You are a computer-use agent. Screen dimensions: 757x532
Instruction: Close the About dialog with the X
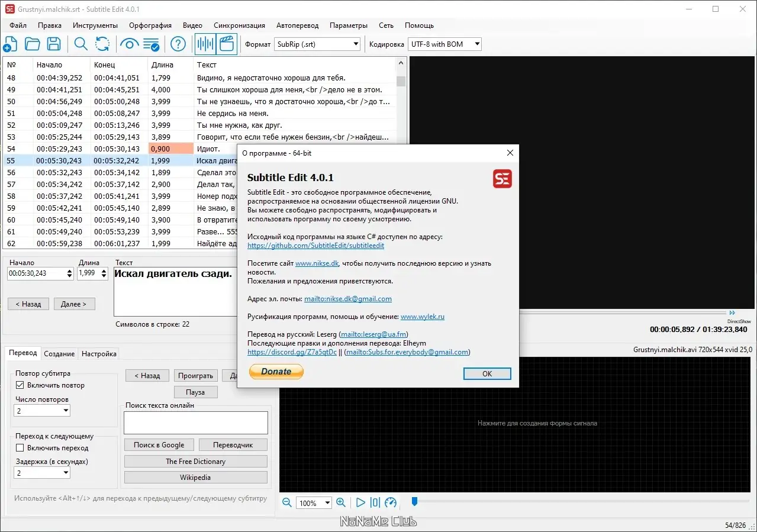510,153
